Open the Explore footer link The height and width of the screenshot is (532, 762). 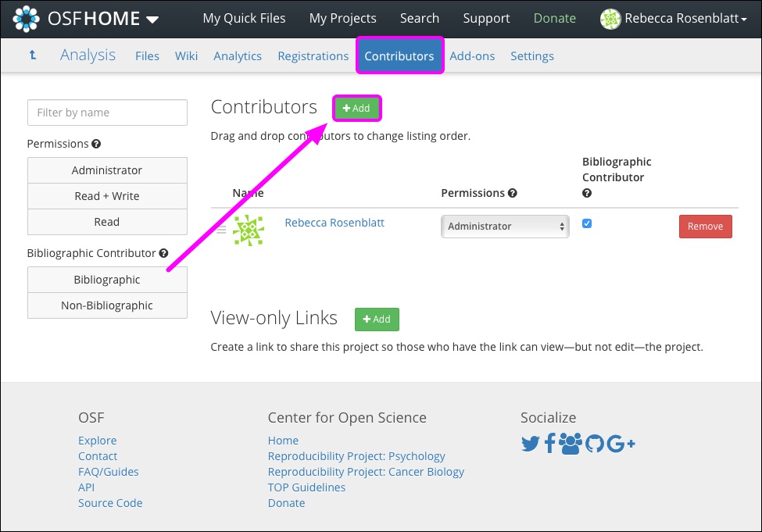click(97, 440)
